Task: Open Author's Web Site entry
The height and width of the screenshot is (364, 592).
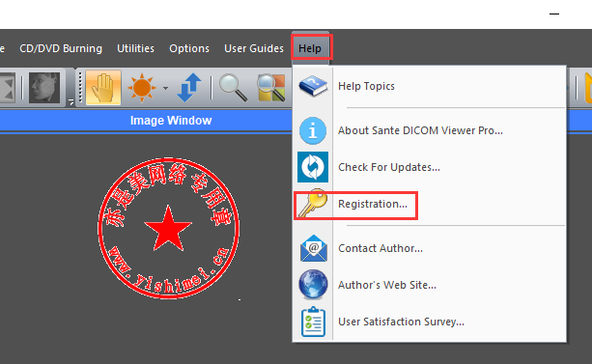Action: click(x=430, y=285)
